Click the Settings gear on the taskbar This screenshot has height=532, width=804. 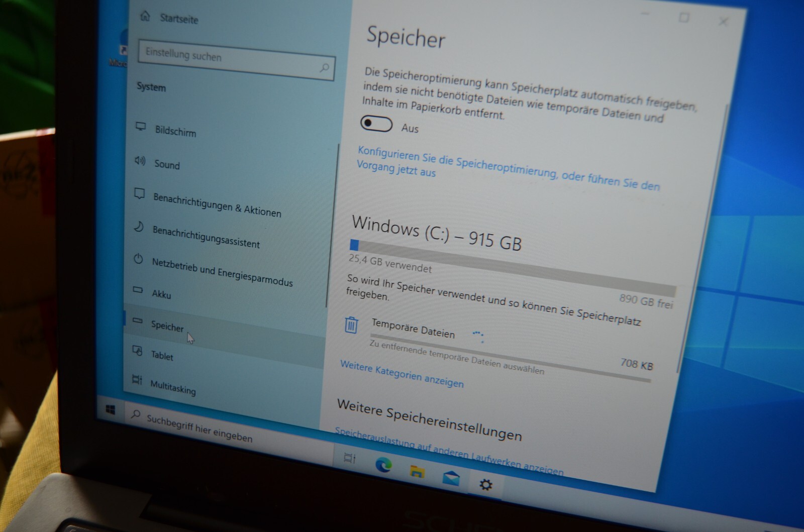click(x=485, y=485)
